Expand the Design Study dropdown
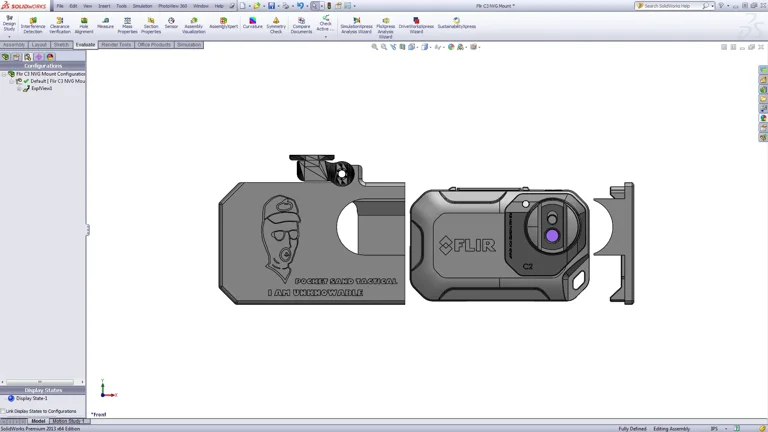The image size is (768, 432). pos(9,36)
